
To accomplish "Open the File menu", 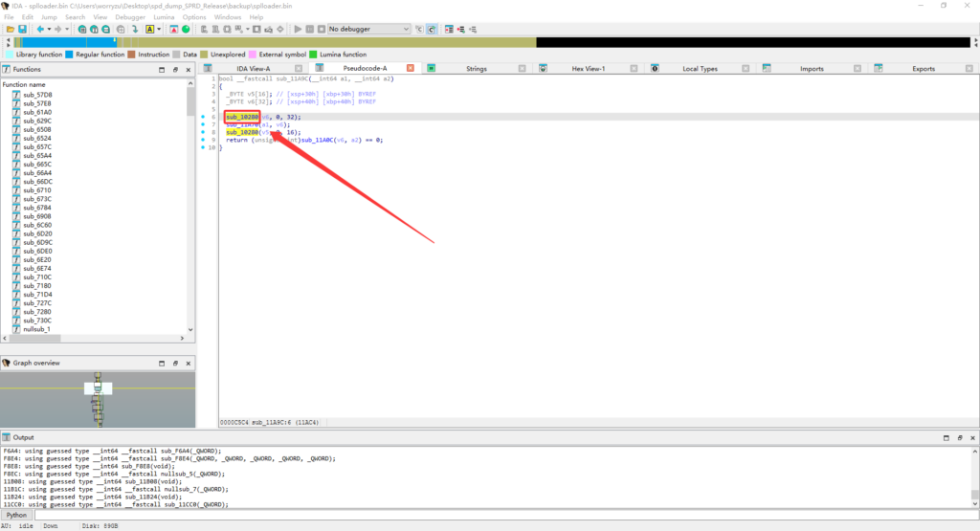I will point(9,17).
